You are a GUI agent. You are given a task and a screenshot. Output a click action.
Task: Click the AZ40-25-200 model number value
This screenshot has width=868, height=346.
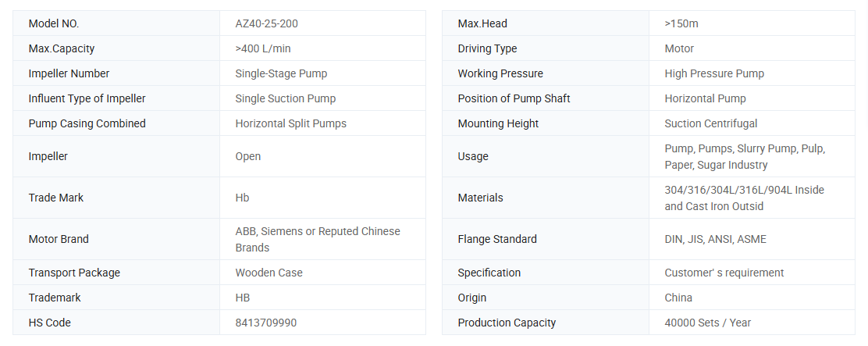click(x=266, y=23)
